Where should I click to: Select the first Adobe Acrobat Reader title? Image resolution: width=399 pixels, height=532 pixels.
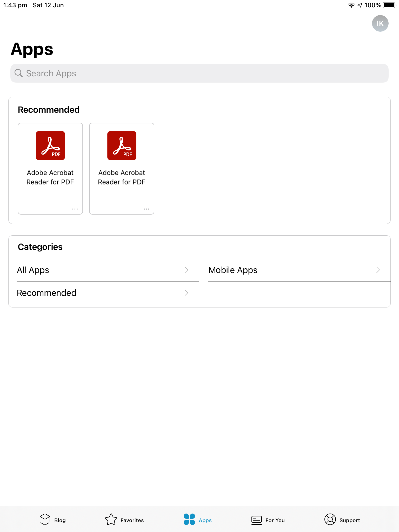point(50,177)
